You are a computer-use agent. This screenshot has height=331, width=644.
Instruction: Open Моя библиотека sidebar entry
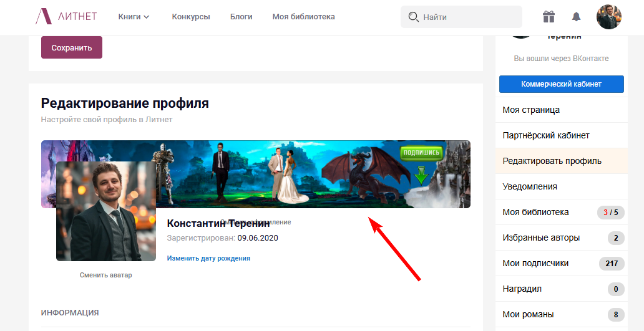tap(562, 212)
